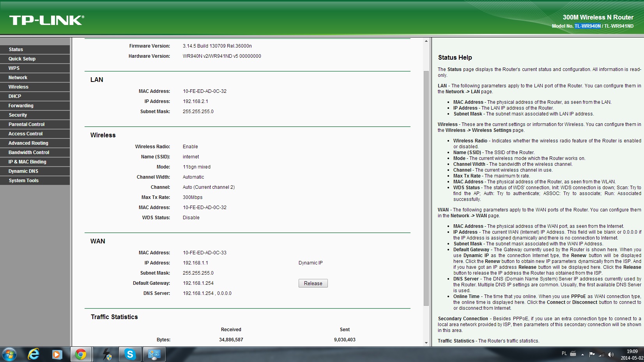Open the Status menu item
Image resolution: width=644 pixels, height=362 pixels.
tap(35, 50)
